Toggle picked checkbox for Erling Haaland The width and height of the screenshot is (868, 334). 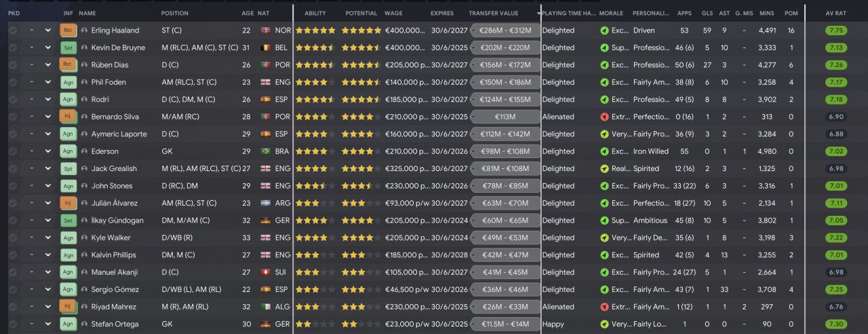pyautogui.click(x=13, y=31)
